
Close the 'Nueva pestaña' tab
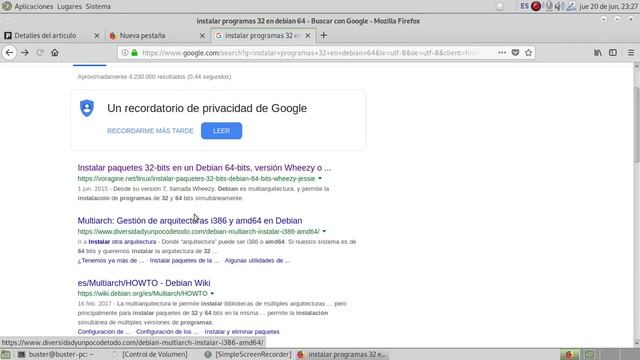click(202, 36)
